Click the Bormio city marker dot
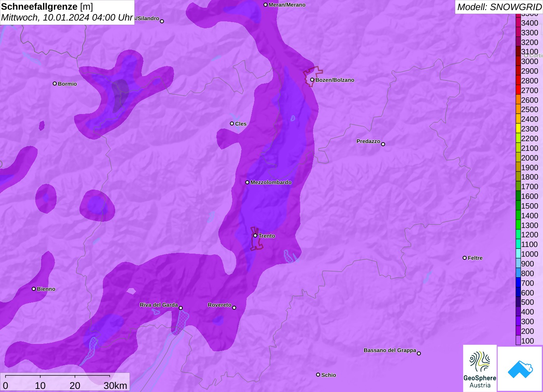Image resolution: width=543 pixels, height=392 pixels. point(55,83)
